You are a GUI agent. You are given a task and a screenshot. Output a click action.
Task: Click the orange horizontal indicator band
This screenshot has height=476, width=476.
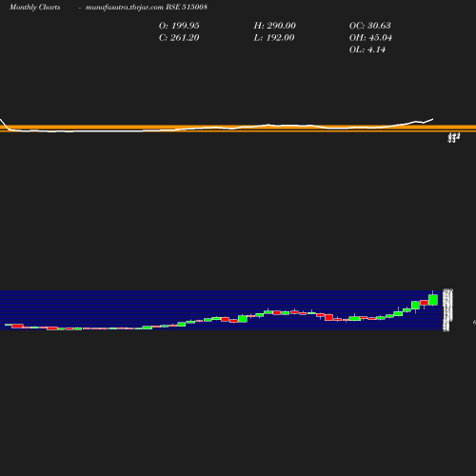point(238,129)
